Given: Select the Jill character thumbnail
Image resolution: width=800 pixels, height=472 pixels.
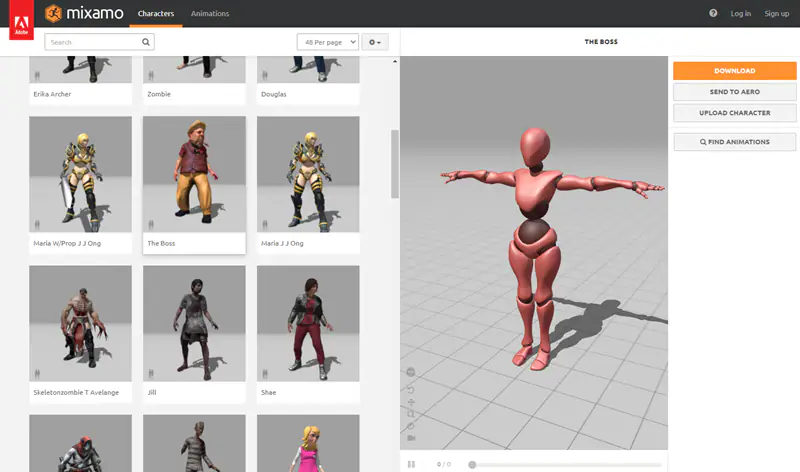Looking at the screenshot, I should [194, 324].
